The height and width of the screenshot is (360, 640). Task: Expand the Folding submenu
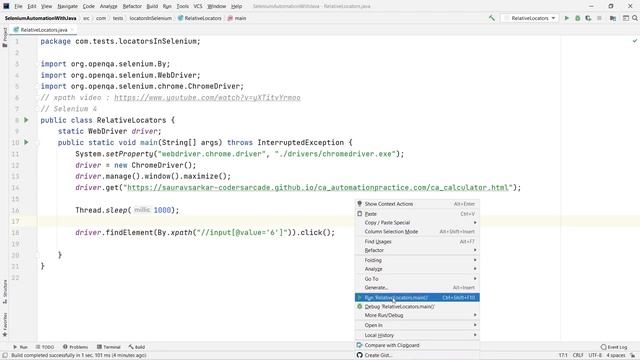417,260
